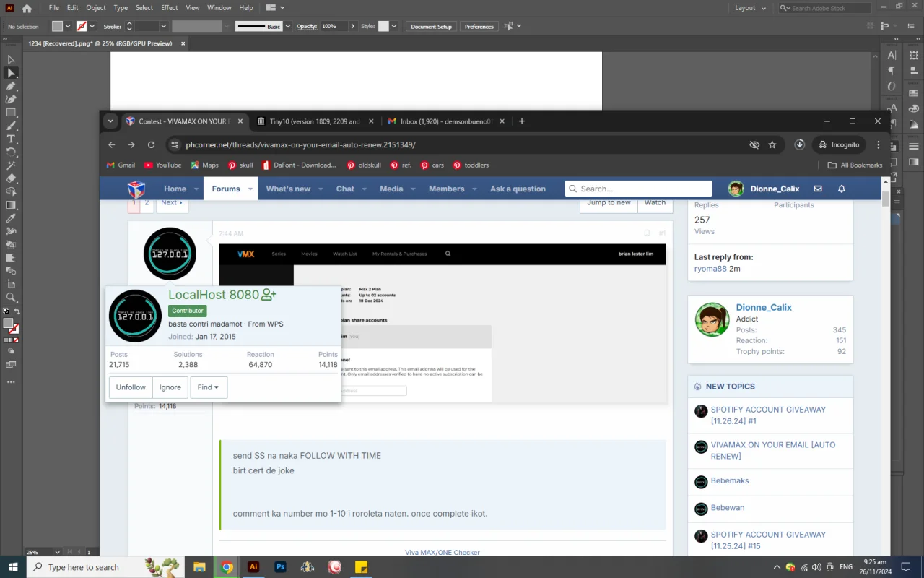Switch to Tiny10 Chrome tab

315,121
